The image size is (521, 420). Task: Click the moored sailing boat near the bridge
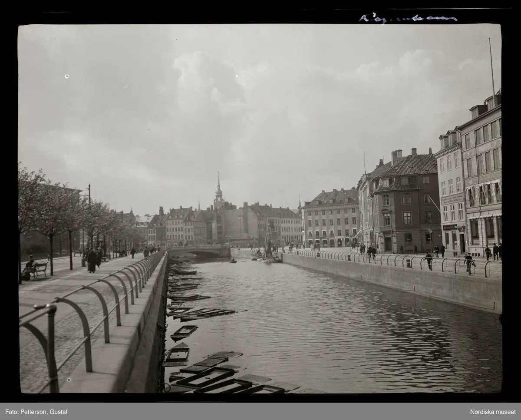tap(269, 254)
